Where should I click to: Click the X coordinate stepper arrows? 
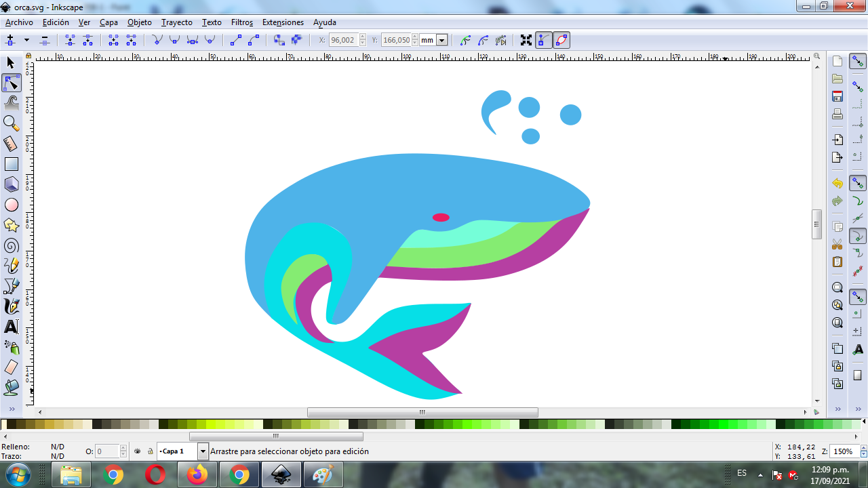tap(363, 40)
